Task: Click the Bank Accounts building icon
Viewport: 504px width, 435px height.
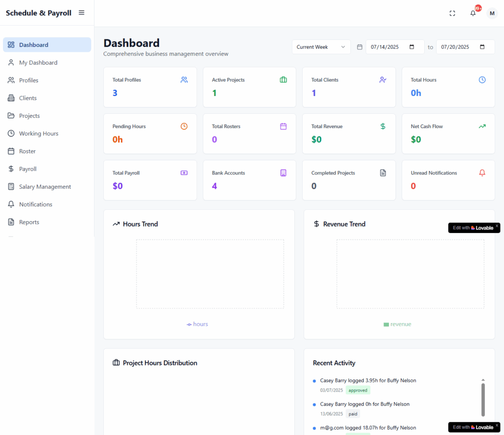Action: tap(283, 173)
